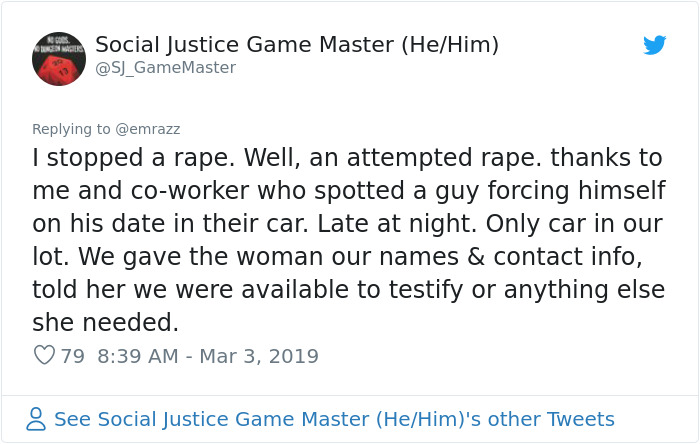Click the Mar 3, 2019 date
This screenshot has height=444, width=700.
pos(263,355)
